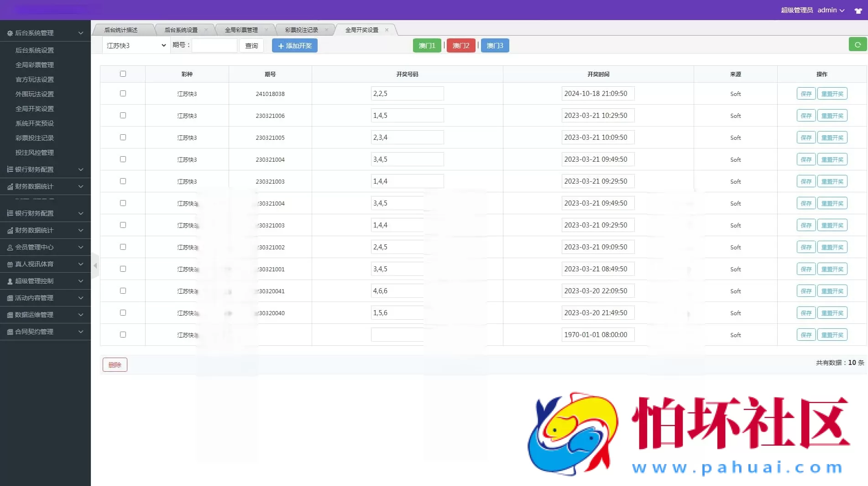Viewport: 868px width, 486px height.
Task: Click the gear icon beside 后台系统管理
Action: [x=10, y=33]
